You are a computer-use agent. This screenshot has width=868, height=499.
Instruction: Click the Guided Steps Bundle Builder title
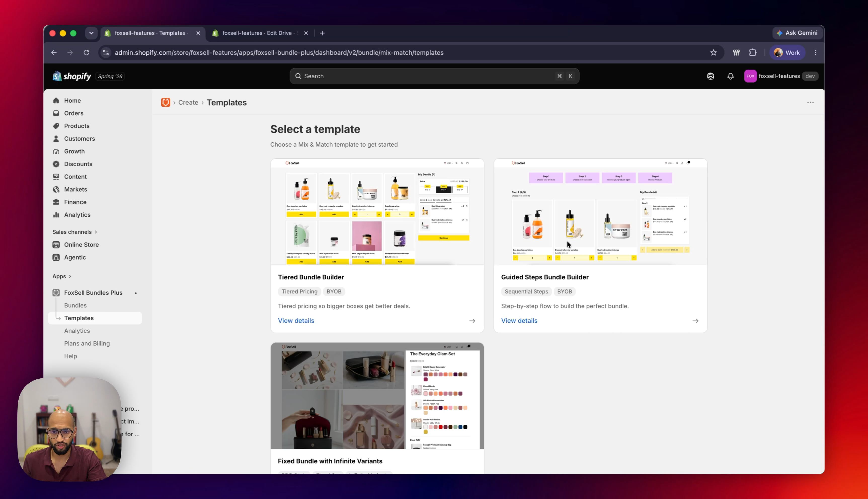tap(545, 277)
